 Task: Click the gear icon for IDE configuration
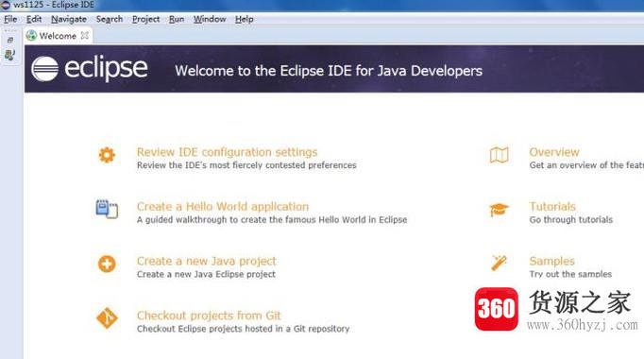pos(107,155)
